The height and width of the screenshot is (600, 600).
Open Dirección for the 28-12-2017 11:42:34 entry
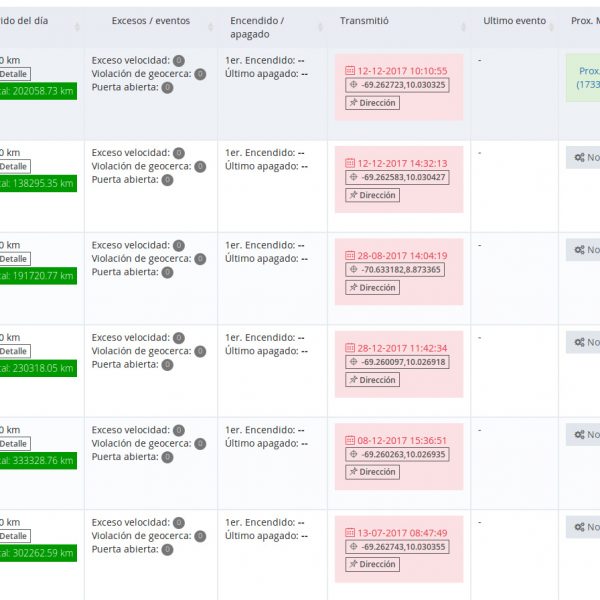coord(372,380)
